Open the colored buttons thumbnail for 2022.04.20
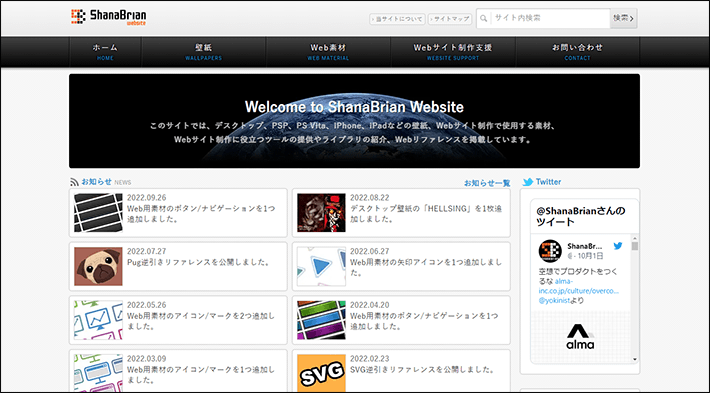 tap(321, 320)
